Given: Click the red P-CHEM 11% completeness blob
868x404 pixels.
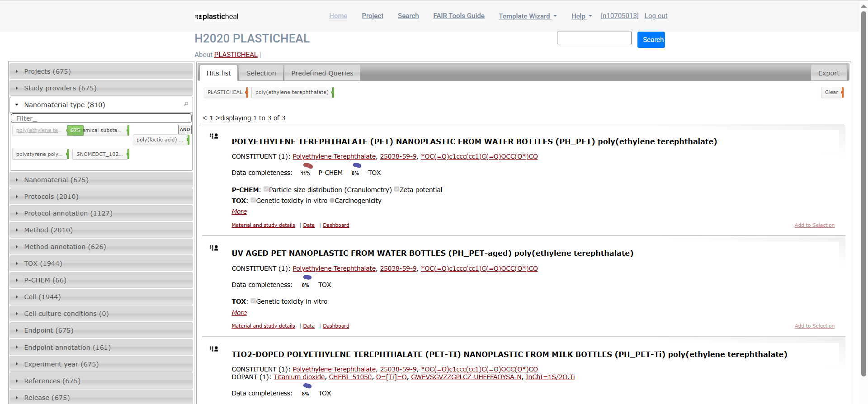Looking at the screenshot, I should click(308, 166).
